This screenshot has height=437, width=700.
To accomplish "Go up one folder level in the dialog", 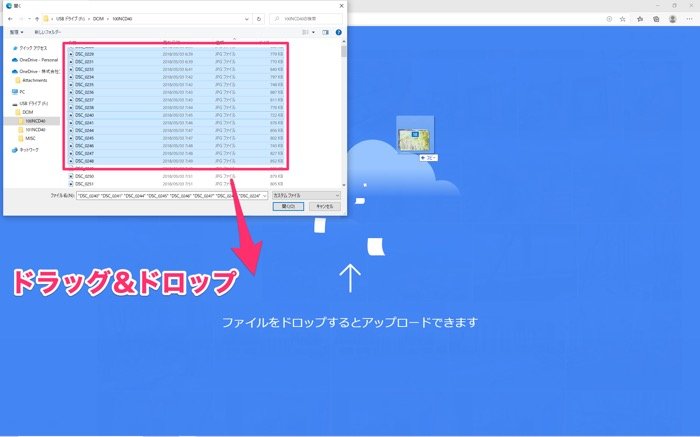I will 37,19.
